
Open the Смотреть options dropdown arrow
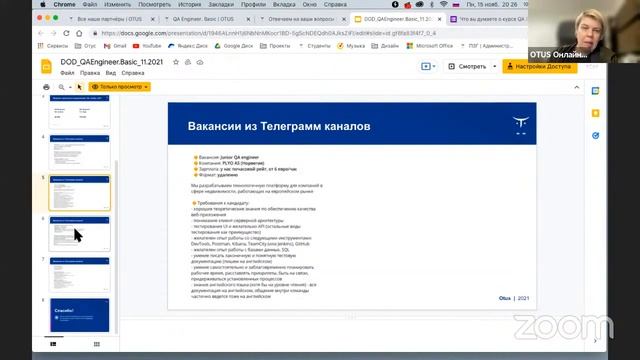click(495, 66)
